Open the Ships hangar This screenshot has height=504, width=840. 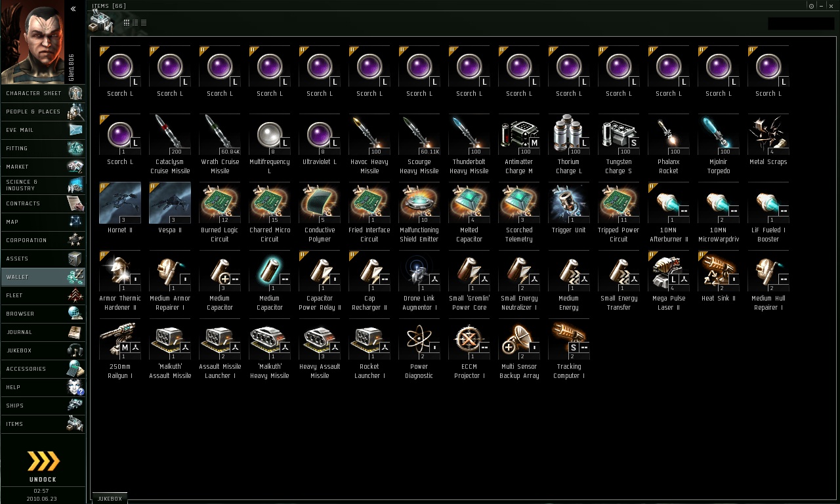pyautogui.click(x=43, y=406)
